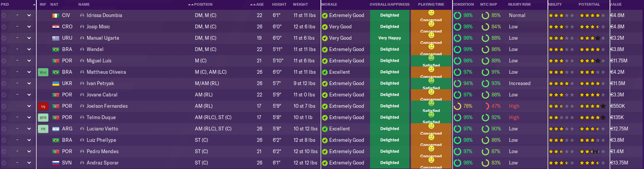Click the Inj injury icon for Joelson Fernandes
This screenshot has height=169, width=644.
point(43,106)
